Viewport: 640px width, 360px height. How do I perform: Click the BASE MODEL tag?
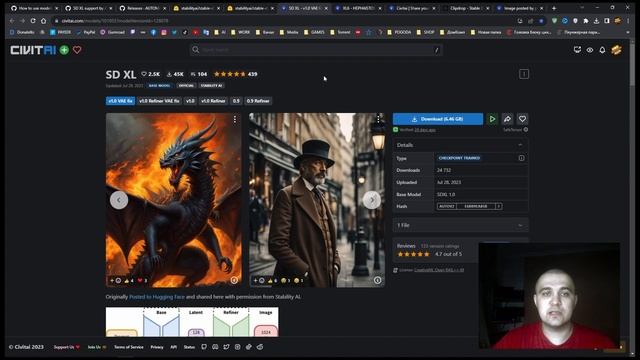pos(160,86)
